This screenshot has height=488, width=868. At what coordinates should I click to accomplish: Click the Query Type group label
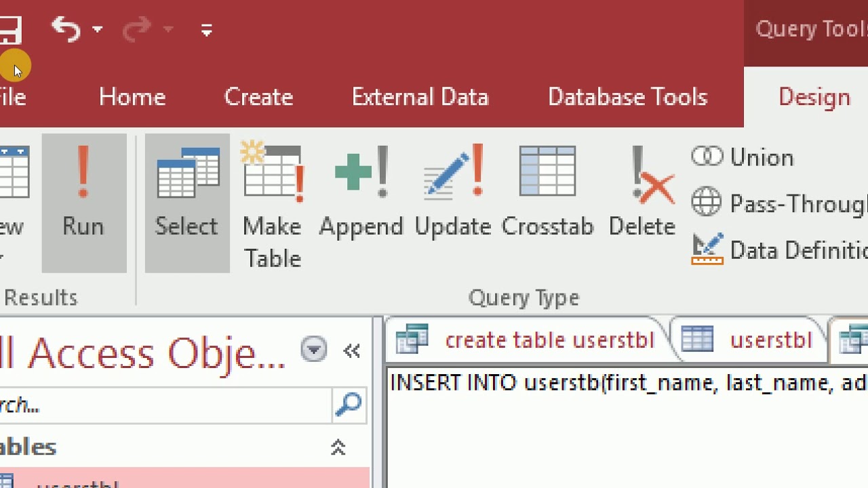click(x=524, y=298)
